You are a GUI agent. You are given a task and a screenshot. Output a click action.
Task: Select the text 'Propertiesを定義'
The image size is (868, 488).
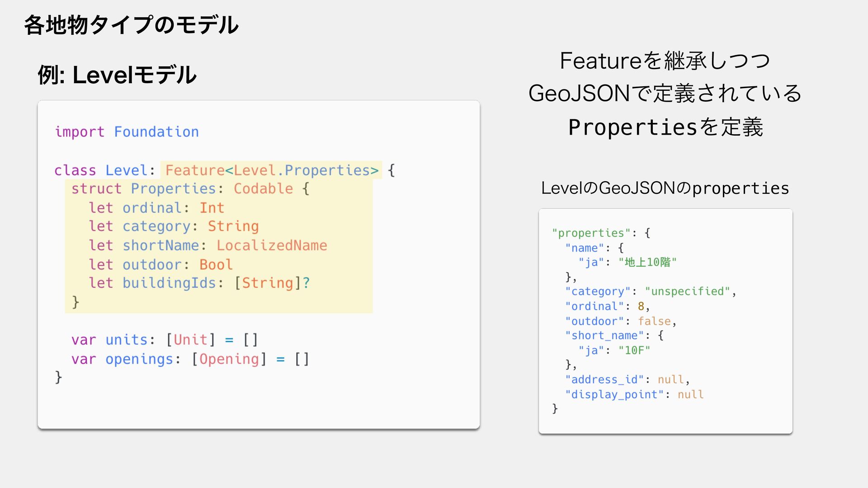665,127
